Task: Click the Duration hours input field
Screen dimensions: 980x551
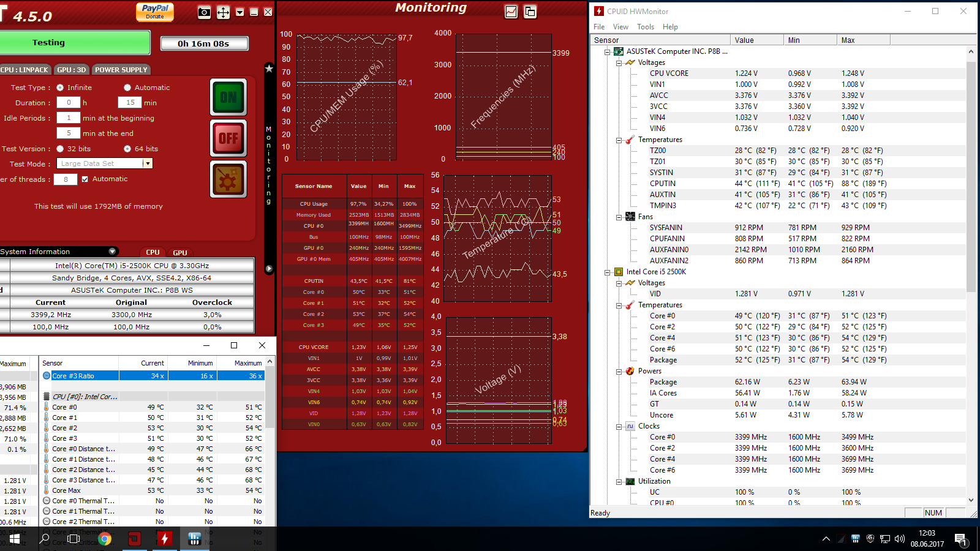Action: click(x=69, y=103)
